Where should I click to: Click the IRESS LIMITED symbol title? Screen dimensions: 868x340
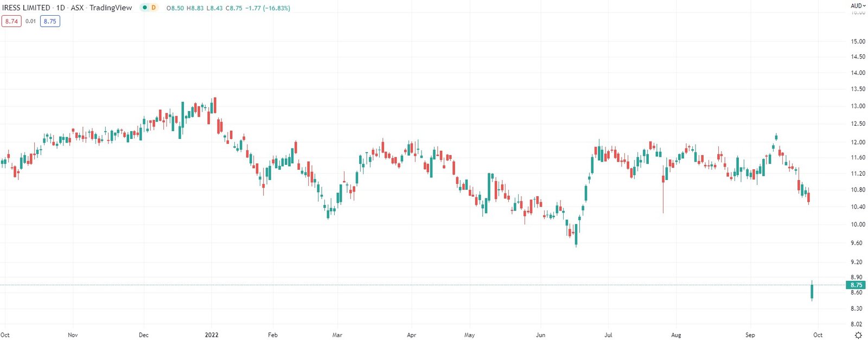[26, 8]
